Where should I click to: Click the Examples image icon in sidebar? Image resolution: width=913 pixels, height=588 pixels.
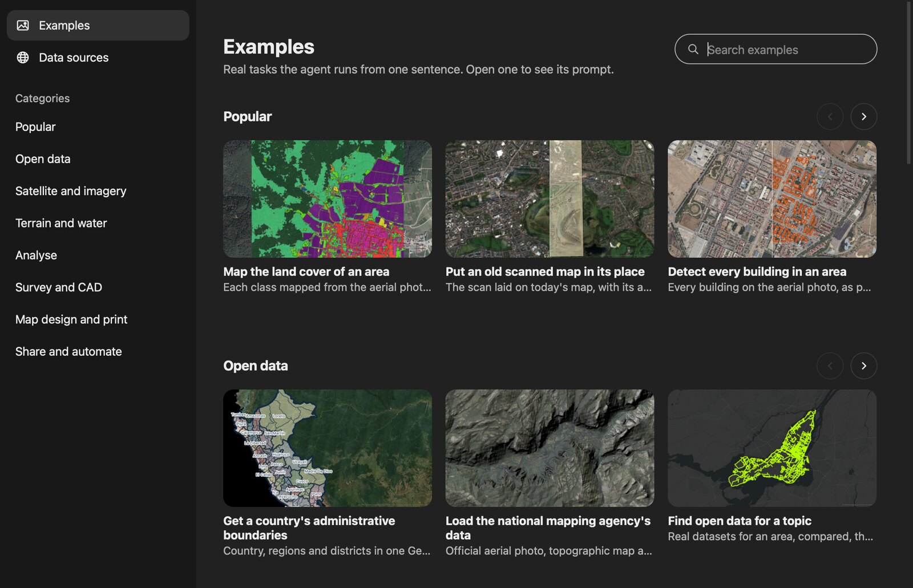point(23,25)
